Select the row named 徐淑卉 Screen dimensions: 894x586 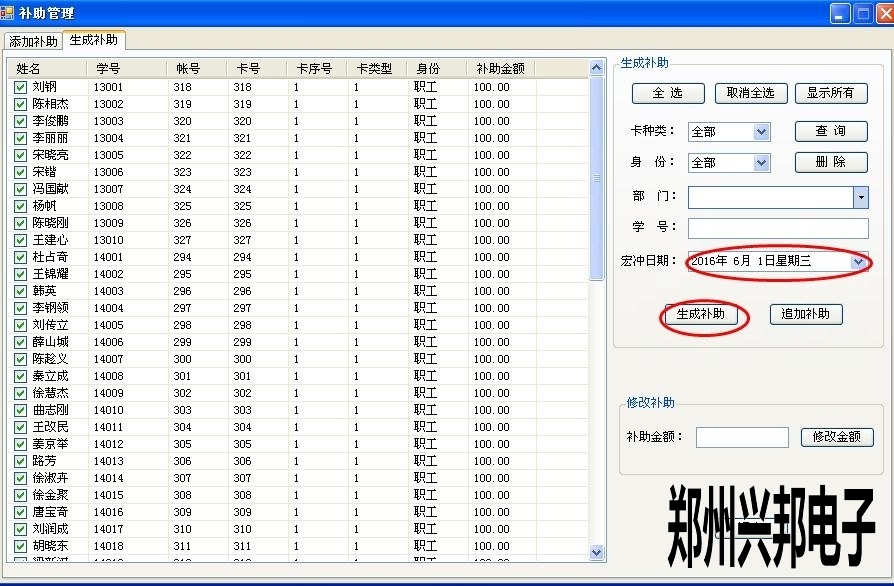click(x=50, y=478)
